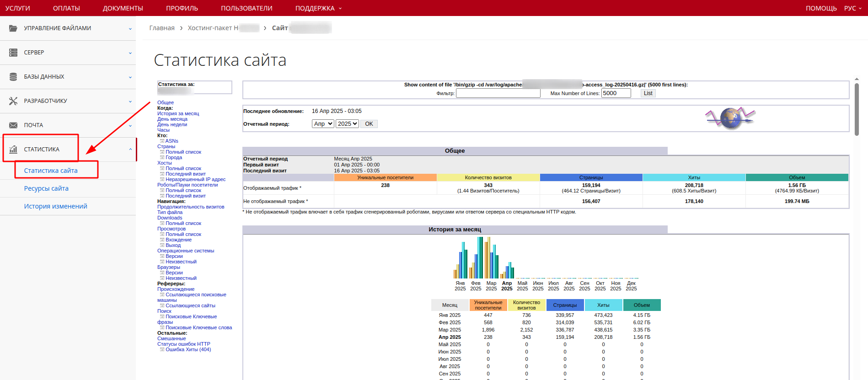This screenshot has width=868, height=380.
Task: Click the AWStats globe logo
Action: click(730, 118)
